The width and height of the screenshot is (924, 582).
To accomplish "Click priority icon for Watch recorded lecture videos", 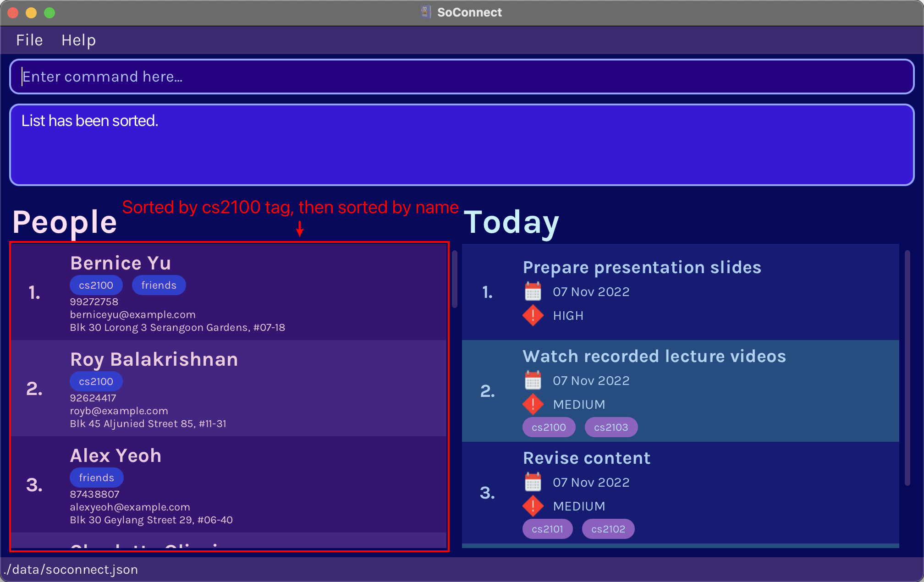I will click(533, 404).
